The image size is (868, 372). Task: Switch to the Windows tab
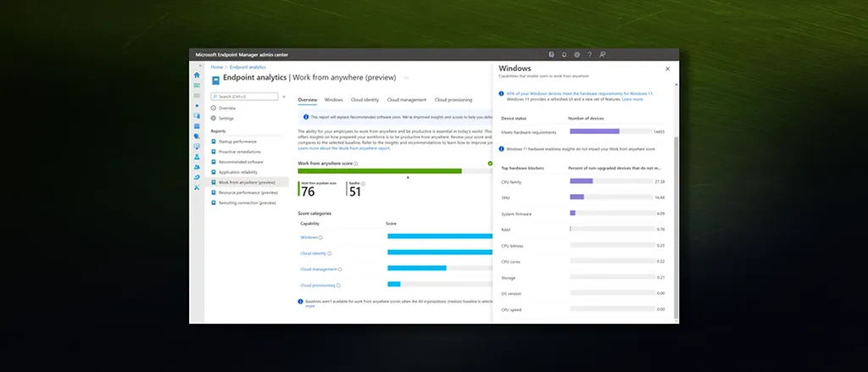coord(334,100)
